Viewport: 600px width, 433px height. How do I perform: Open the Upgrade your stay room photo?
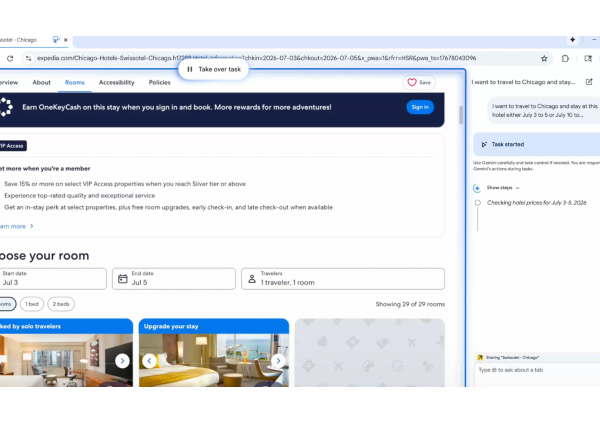click(214, 360)
